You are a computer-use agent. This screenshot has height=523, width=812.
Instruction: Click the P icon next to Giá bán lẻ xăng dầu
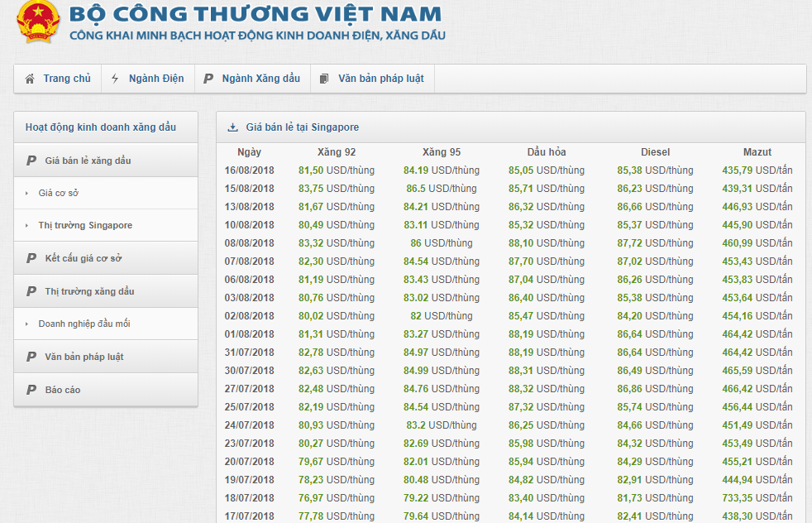[x=31, y=161]
